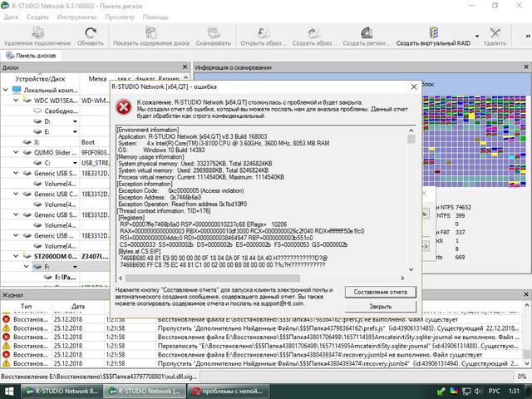Click the Open image toolbar icon
This screenshot has height=399, width=532.
pyautogui.click(x=263, y=33)
